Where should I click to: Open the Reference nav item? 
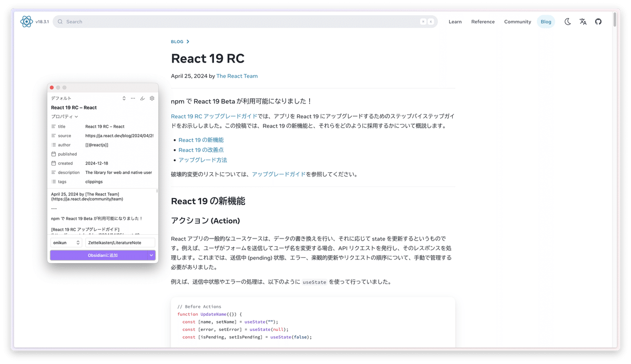[483, 22]
